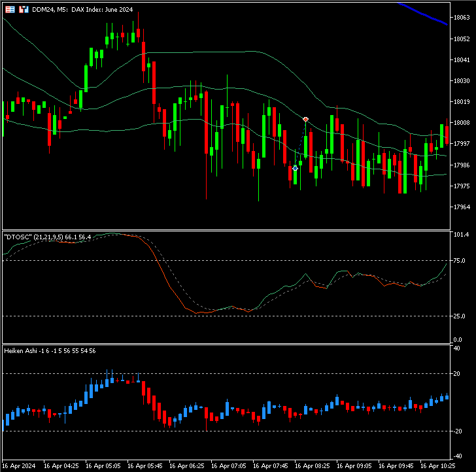Click the 16 Apr 09:05 time label

coord(354,465)
